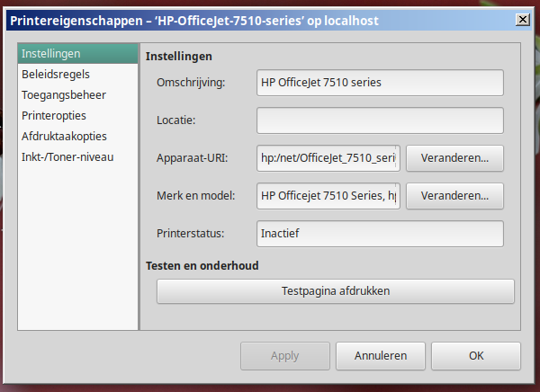Click the bold Instellingen panel heading
Screen dimensions: 540x392
(x=179, y=57)
